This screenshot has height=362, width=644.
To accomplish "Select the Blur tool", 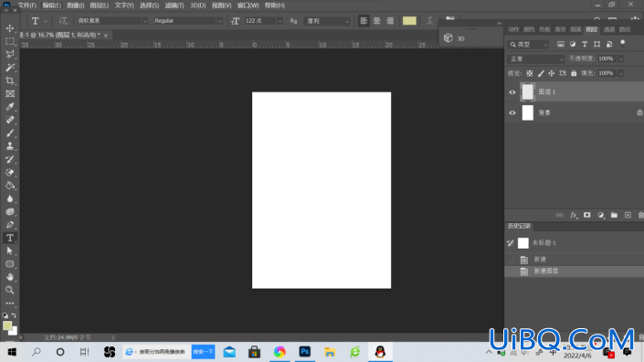I will [x=10, y=199].
